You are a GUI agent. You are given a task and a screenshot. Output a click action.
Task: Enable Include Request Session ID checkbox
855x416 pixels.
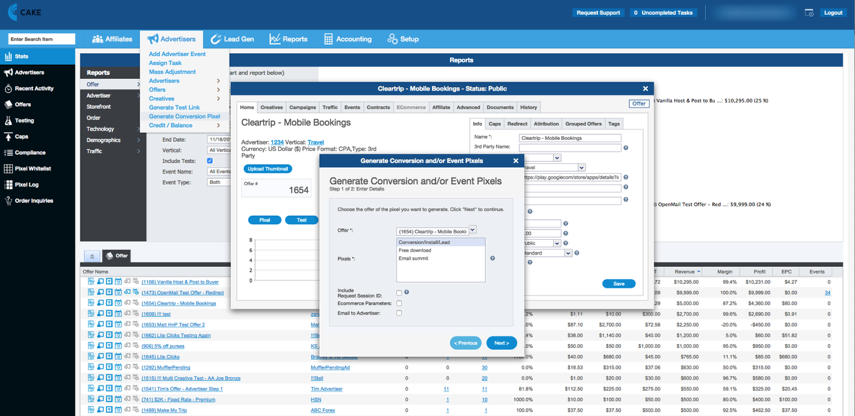click(400, 293)
